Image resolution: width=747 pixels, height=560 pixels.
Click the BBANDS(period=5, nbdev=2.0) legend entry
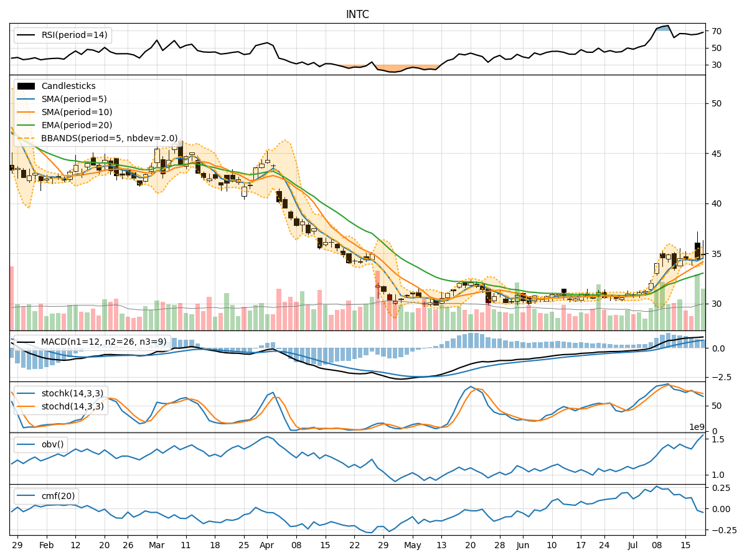(x=108, y=139)
